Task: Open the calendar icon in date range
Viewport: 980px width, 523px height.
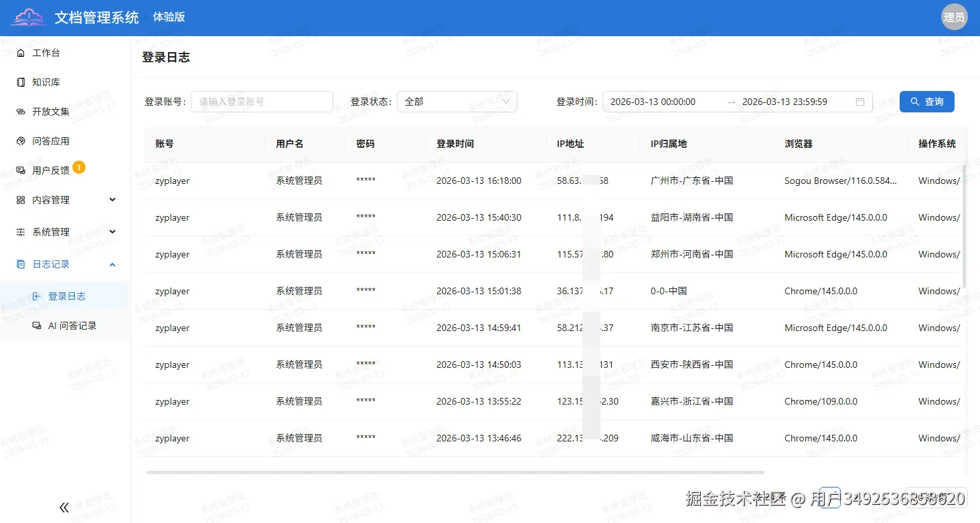Action: tap(860, 102)
